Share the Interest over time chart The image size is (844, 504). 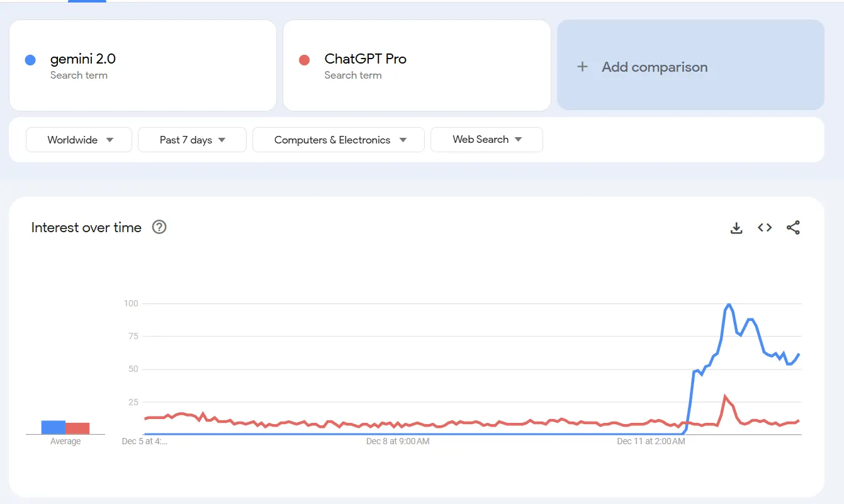(793, 228)
